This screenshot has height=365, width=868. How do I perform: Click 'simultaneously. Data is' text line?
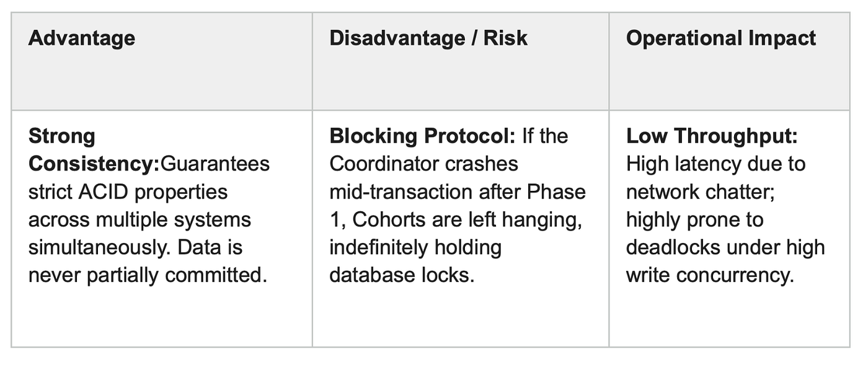[x=135, y=247]
